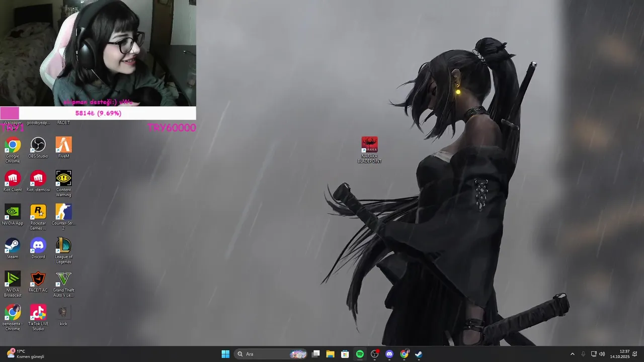Click the webcam overlay feed
644x362 pixels.
click(x=98, y=53)
